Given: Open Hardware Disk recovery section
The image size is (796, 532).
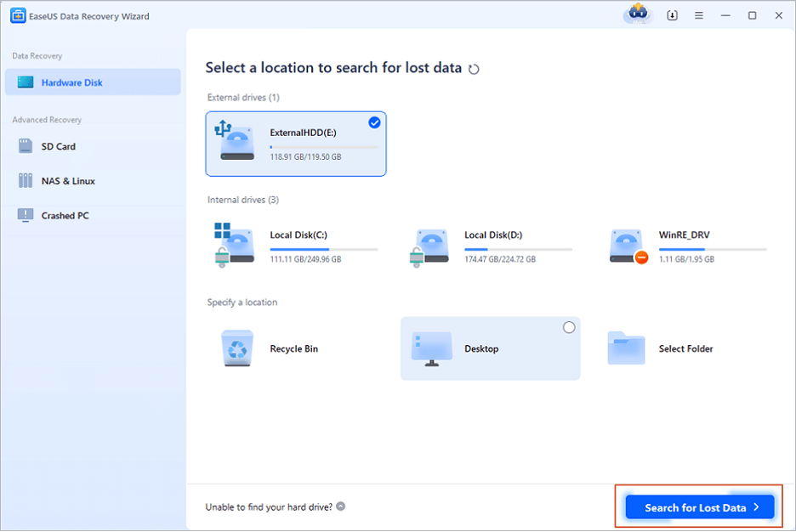Looking at the screenshot, I should pos(93,82).
